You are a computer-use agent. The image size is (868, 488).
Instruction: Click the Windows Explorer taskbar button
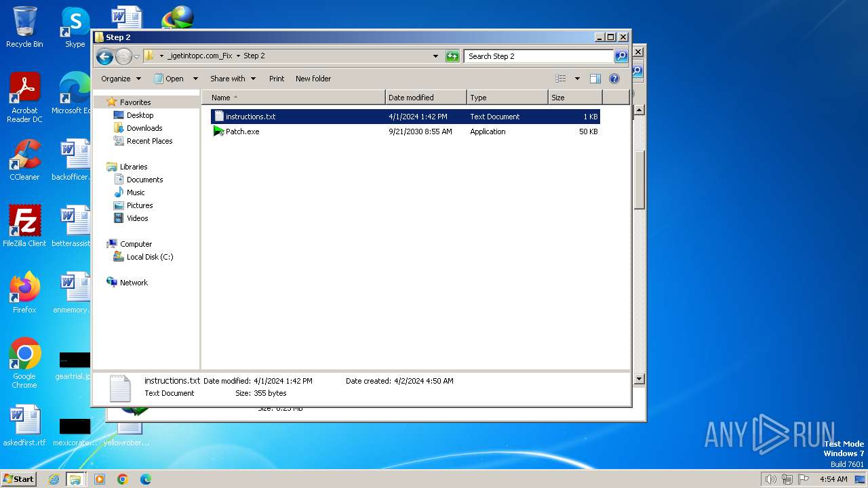tap(75, 479)
